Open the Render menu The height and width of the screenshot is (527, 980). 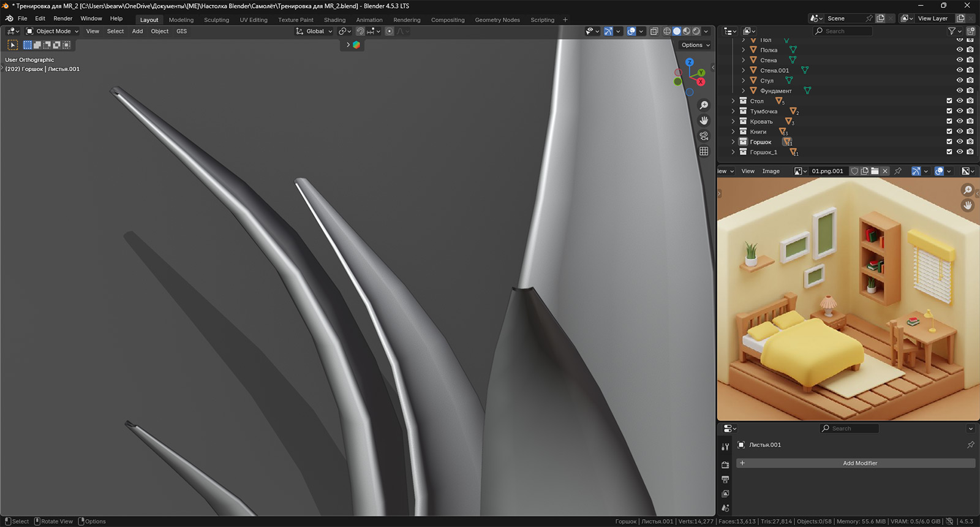[62, 18]
